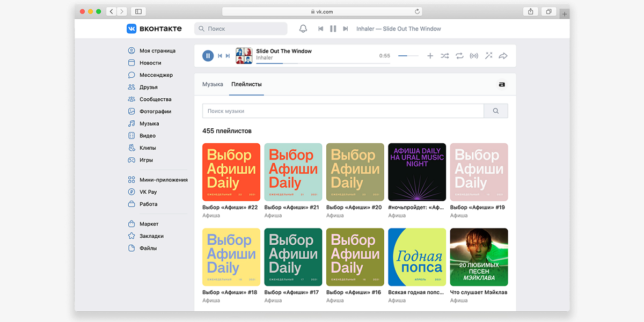Focus the Поиск музыки search field

(x=343, y=111)
